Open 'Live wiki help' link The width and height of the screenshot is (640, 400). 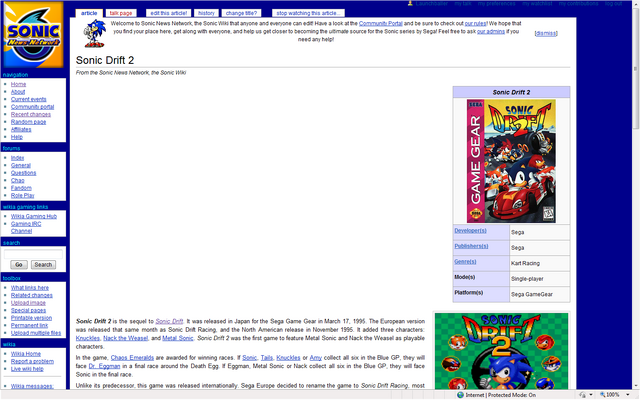pyautogui.click(x=27, y=369)
